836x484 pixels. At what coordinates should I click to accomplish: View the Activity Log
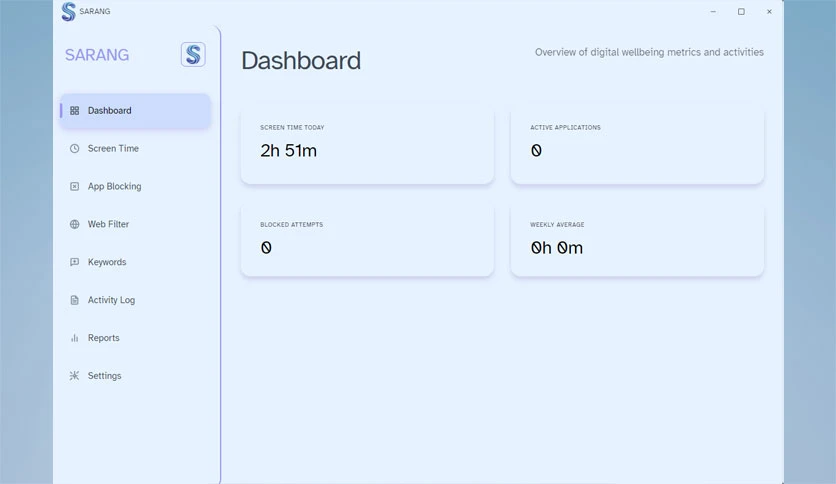(x=135, y=300)
